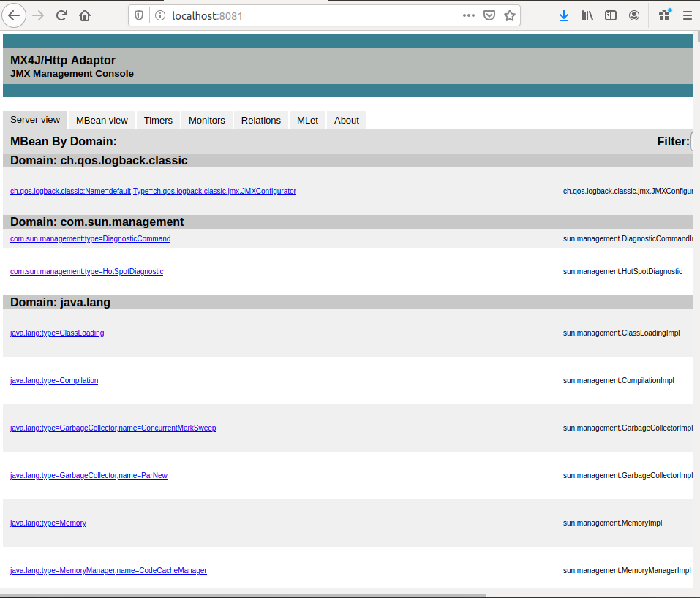Switch to the MBean view tab
700x598 pixels.
pos(102,121)
